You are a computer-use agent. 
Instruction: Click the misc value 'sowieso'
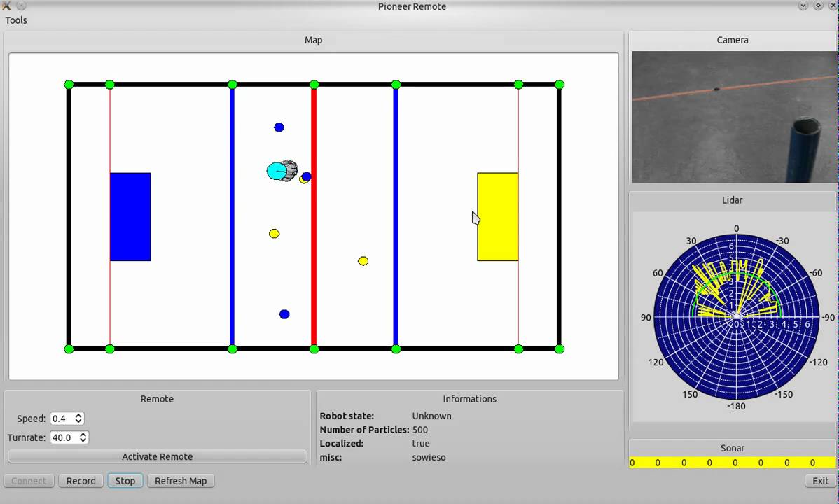[x=429, y=458]
